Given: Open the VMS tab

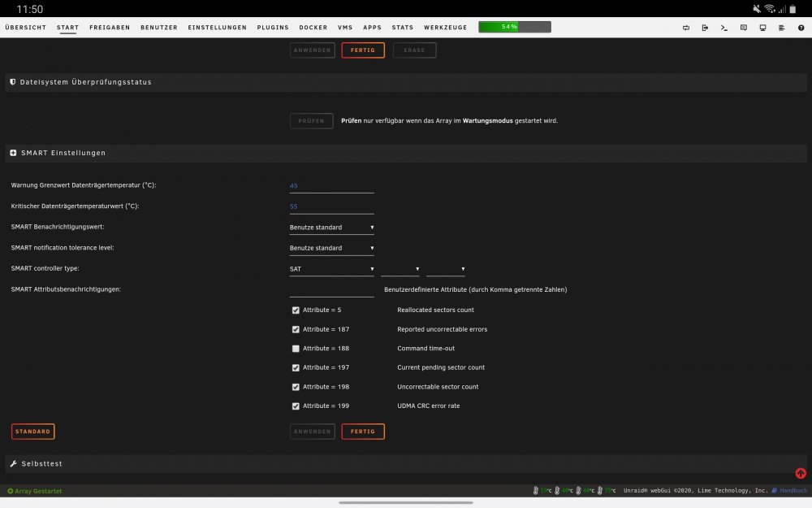Looking at the screenshot, I should [345, 28].
